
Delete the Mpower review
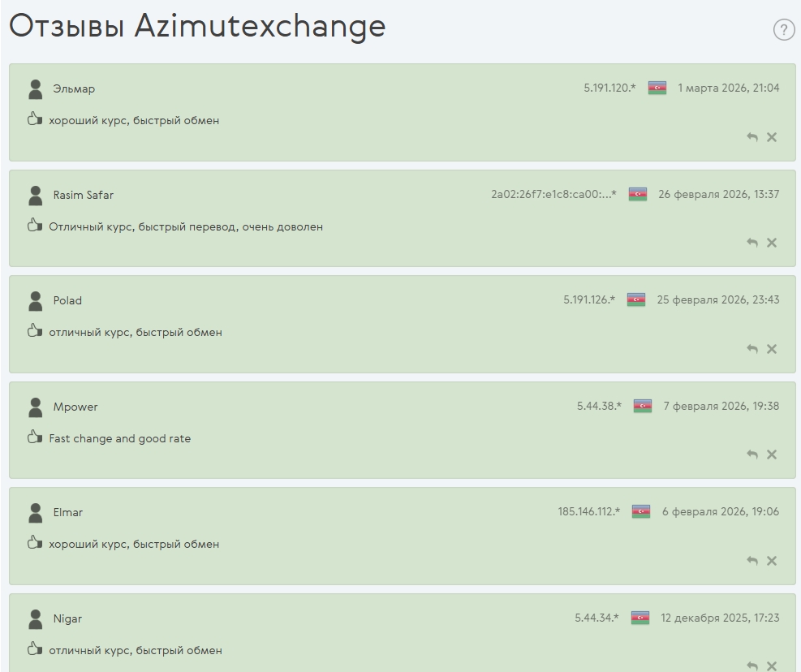(x=772, y=454)
